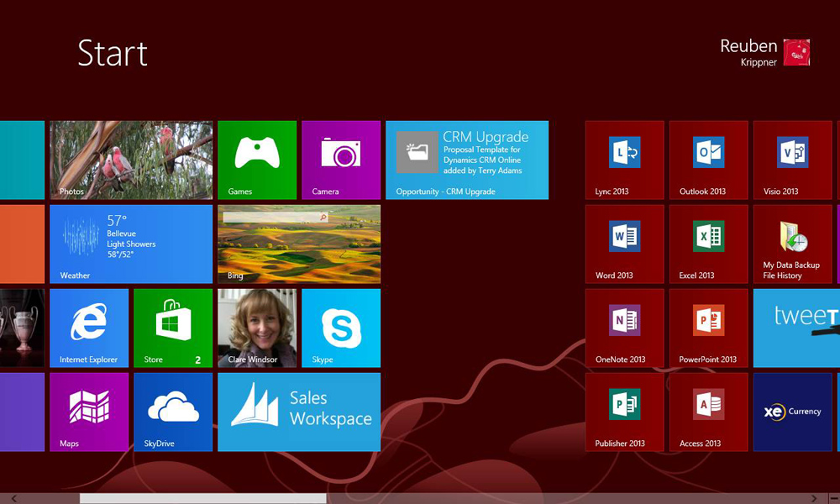Open the Sales Workspace tile
Viewport: 840px width, 504px height.
[x=299, y=412]
